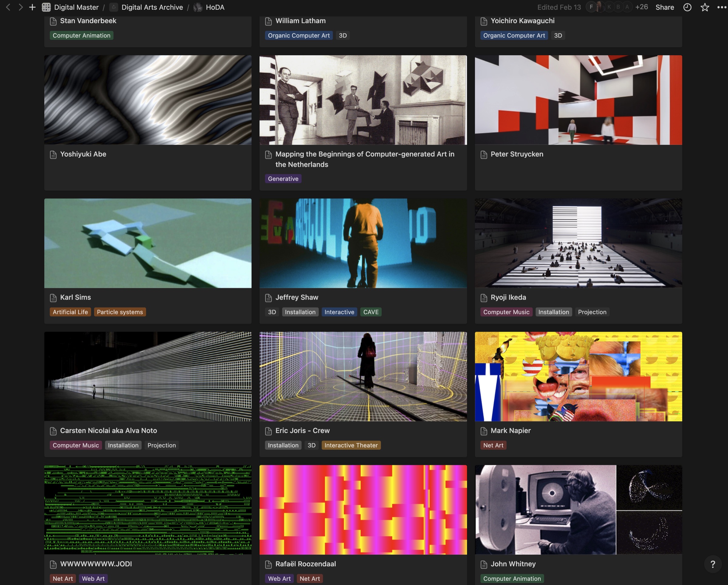Click the Generative tag

(x=283, y=179)
